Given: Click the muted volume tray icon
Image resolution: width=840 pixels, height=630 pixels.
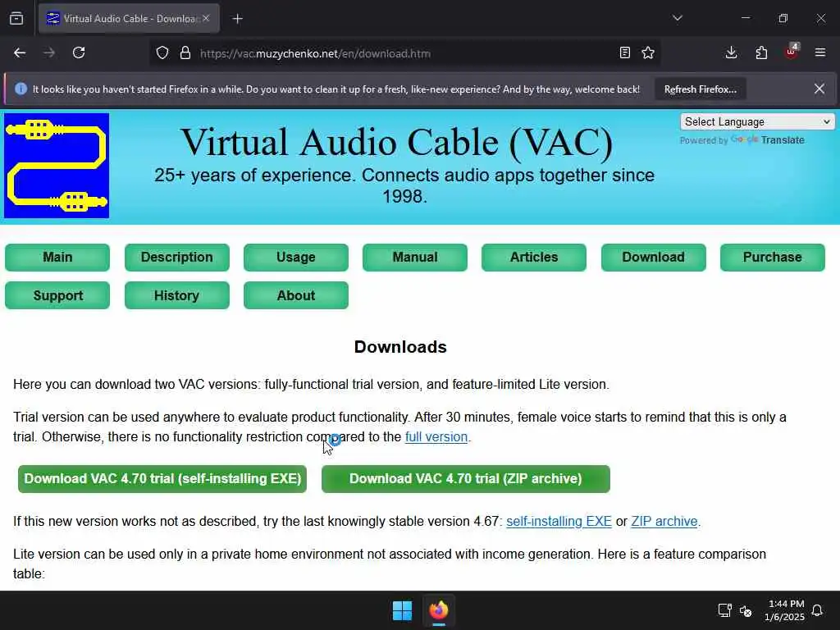Looking at the screenshot, I should 745,610.
